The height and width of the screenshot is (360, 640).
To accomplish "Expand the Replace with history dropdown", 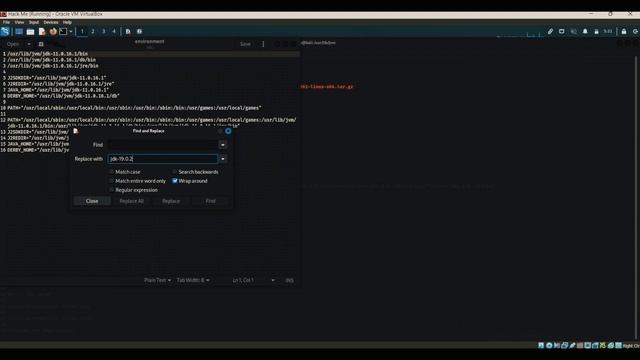I will click(223, 159).
